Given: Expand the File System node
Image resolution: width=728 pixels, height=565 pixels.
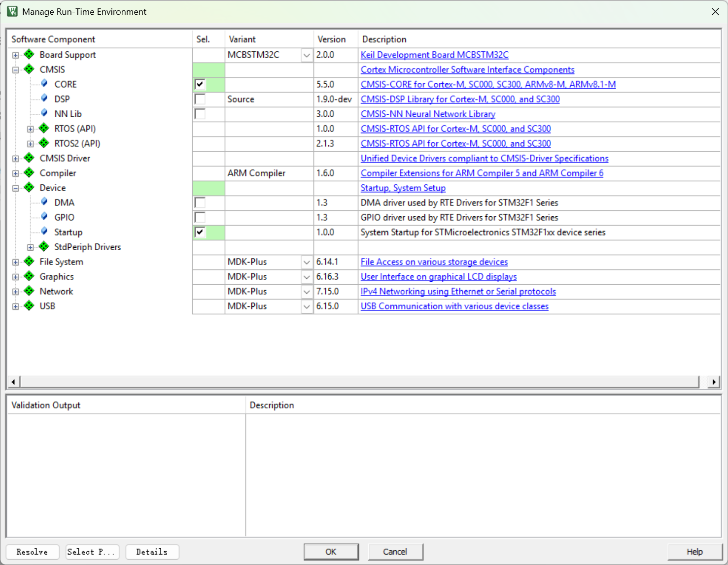Looking at the screenshot, I should click(x=16, y=262).
